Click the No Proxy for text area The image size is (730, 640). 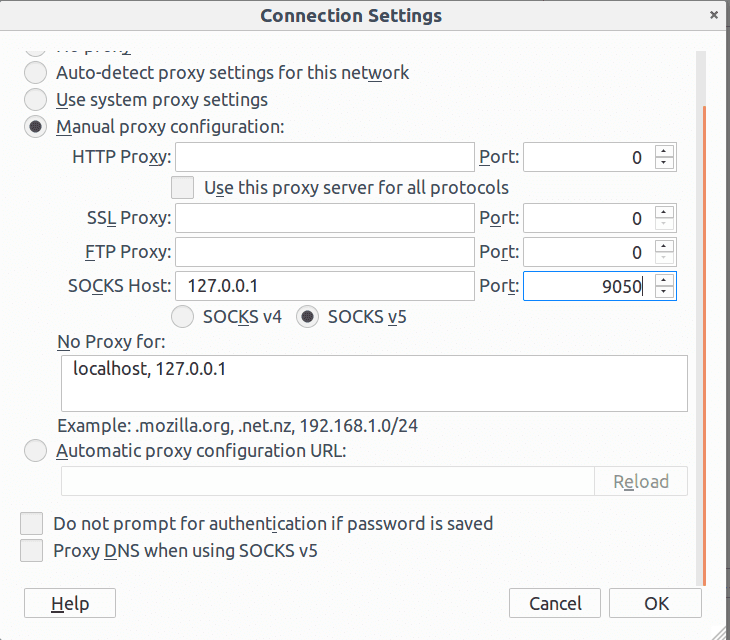[373, 383]
